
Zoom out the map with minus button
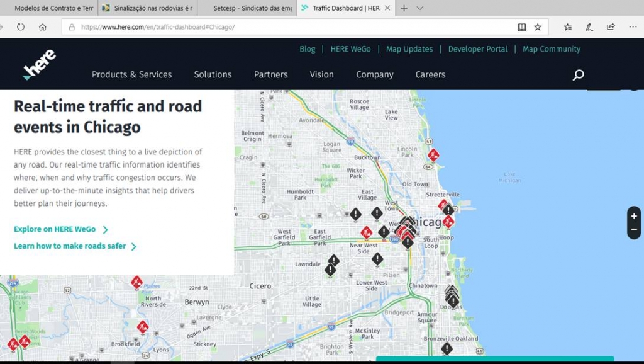(x=633, y=230)
